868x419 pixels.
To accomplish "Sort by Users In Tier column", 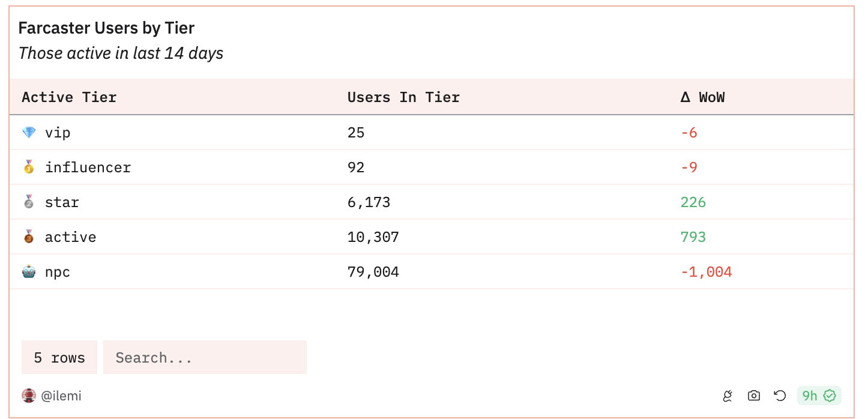I will (x=403, y=97).
